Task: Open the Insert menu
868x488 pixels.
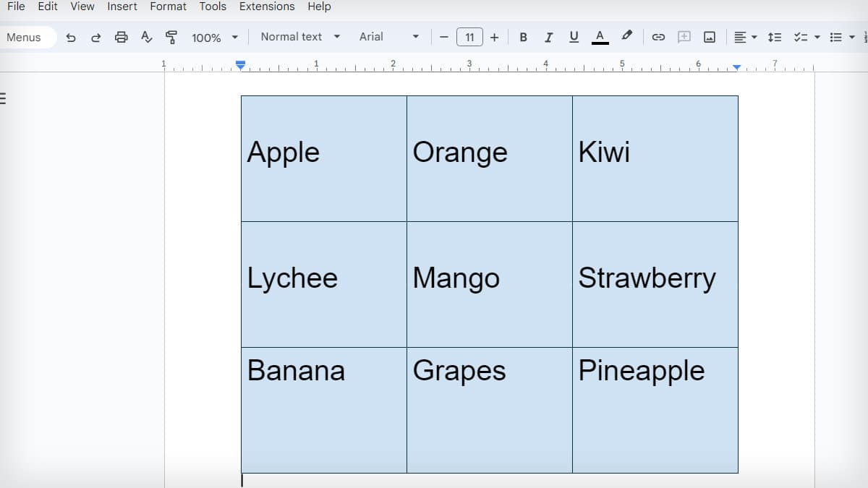Action: [122, 7]
